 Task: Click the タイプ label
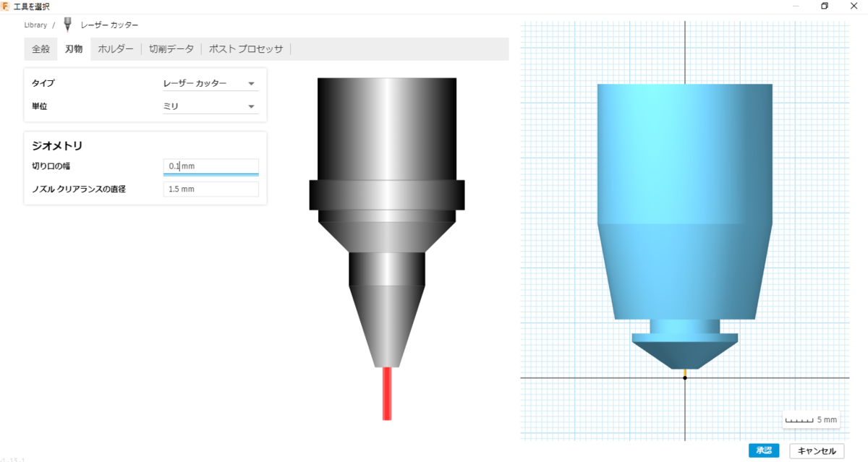click(43, 83)
